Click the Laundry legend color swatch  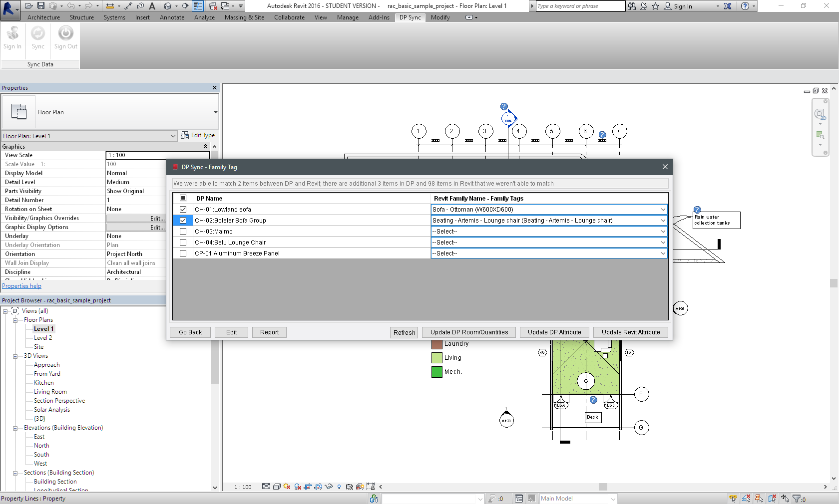pyautogui.click(x=437, y=344)
